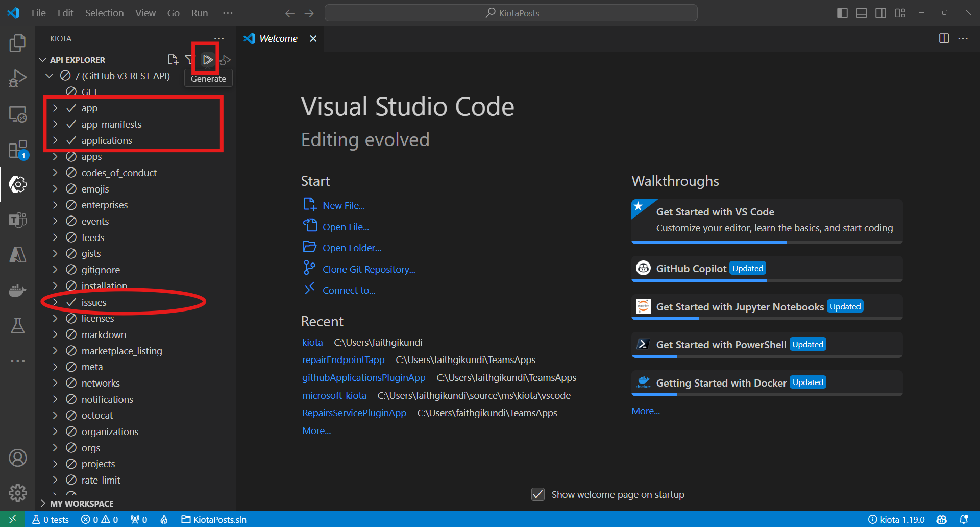Toggle Show welcome page on startup checkbox
Image resolution: width=980 pixels, height=527 pixels.
click(538, 494)
